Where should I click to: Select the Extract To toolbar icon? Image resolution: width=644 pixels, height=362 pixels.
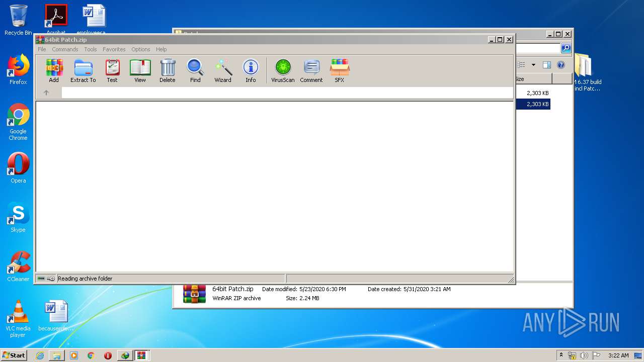[83, 71]
